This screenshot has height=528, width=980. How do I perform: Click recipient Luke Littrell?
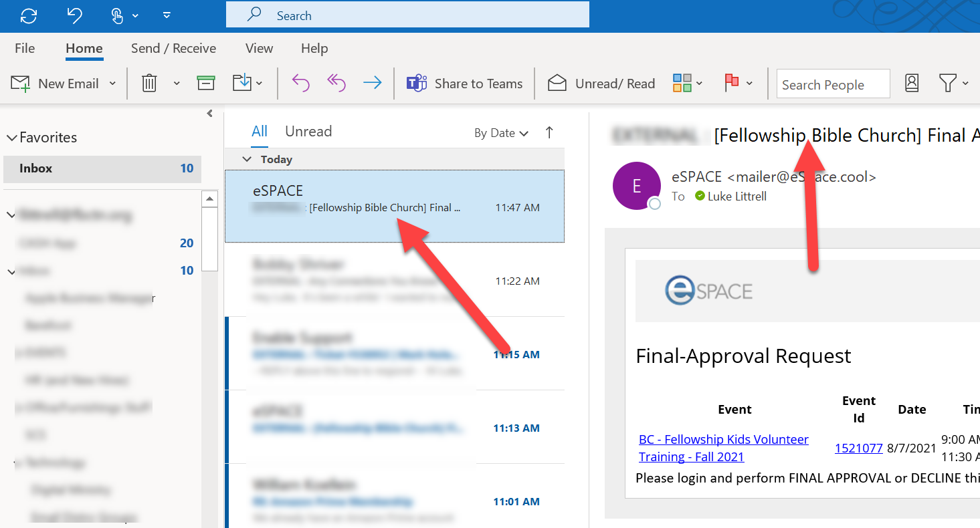pos(737,196)
